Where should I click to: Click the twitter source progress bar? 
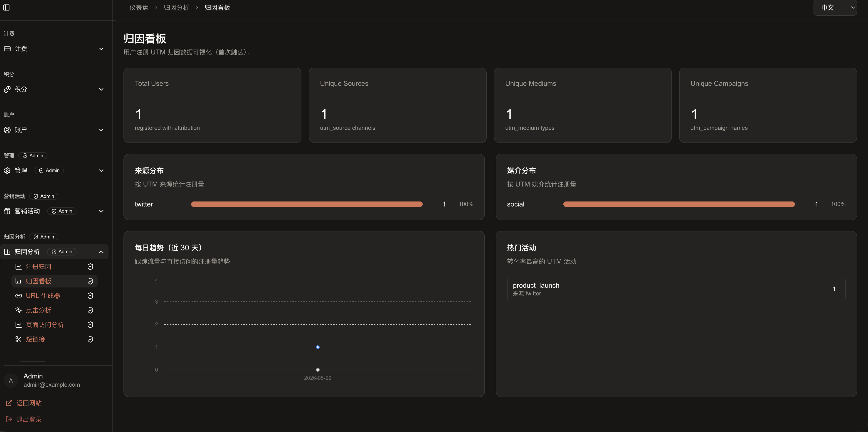click(307, 204)
